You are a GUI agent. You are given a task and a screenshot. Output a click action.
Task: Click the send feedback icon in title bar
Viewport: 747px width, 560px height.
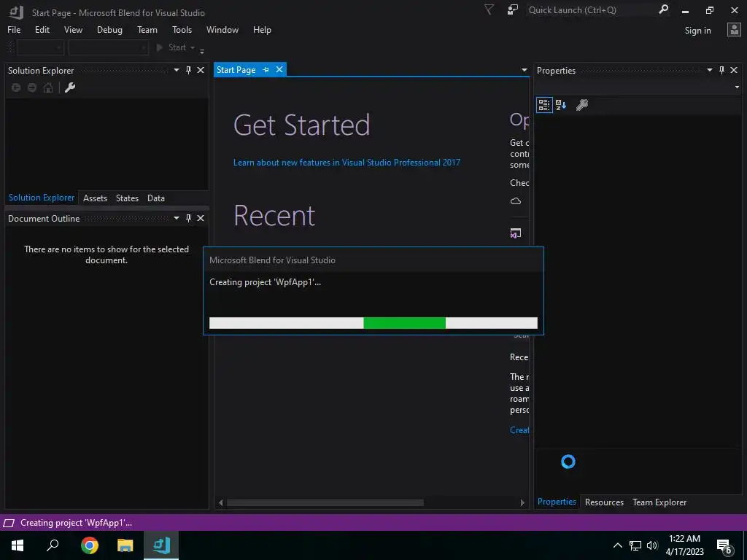coord(513,9)
